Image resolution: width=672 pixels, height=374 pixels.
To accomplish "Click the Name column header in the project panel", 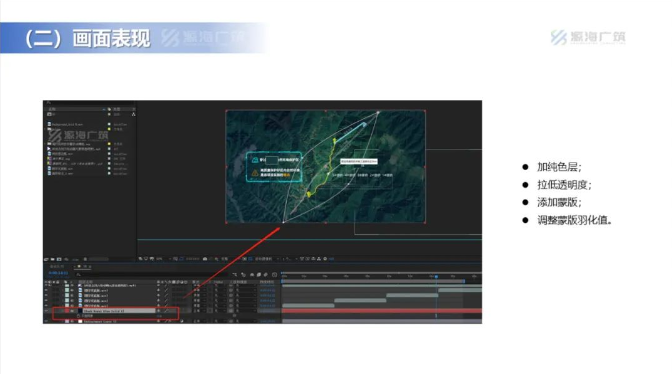I will pos(52,109).
